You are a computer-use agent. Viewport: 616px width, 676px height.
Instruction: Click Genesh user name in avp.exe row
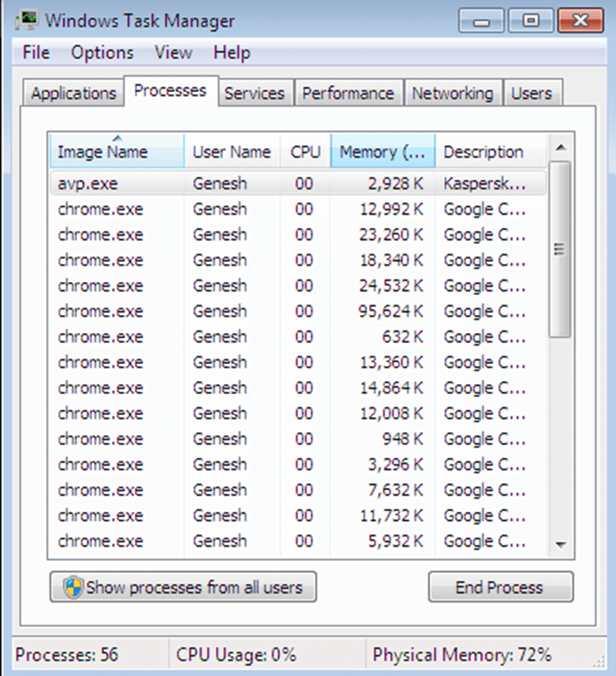220,183
